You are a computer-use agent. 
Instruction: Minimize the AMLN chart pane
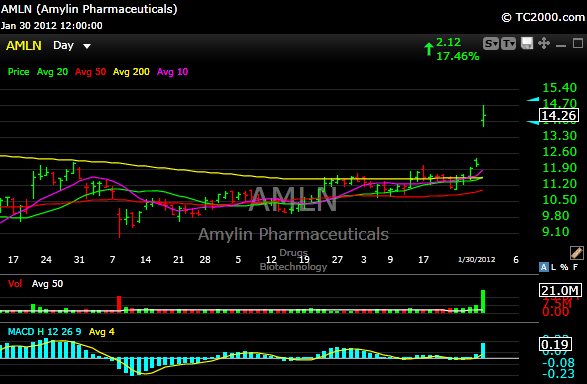coord(561,46)
